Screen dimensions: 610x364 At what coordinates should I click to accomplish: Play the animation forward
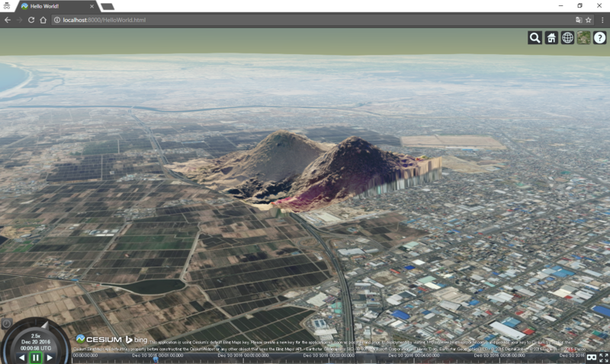tap(50, 358)
